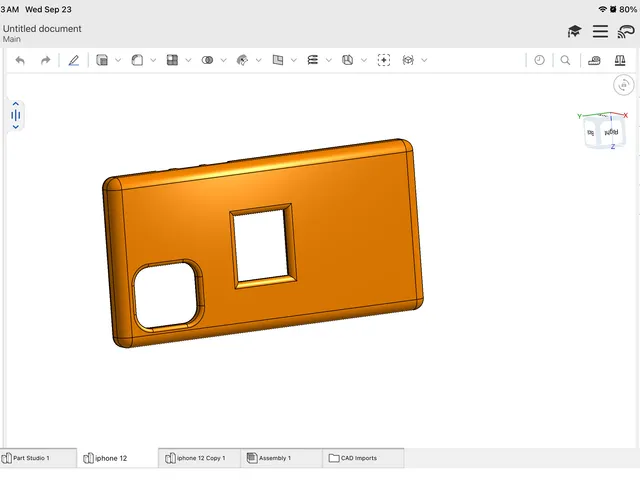Screen dimensions: 640x480
Task: Expand surface tool dropdown arrow
Action: click(x=258, y=60)
